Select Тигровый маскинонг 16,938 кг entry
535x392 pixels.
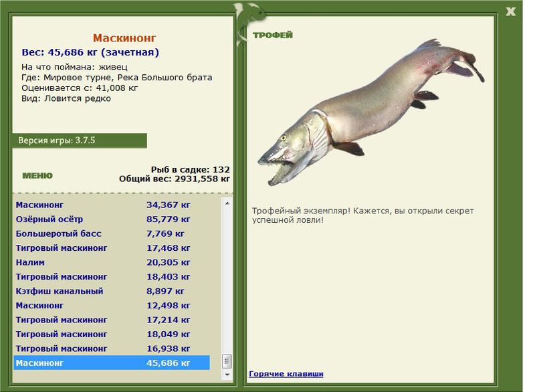112,349
